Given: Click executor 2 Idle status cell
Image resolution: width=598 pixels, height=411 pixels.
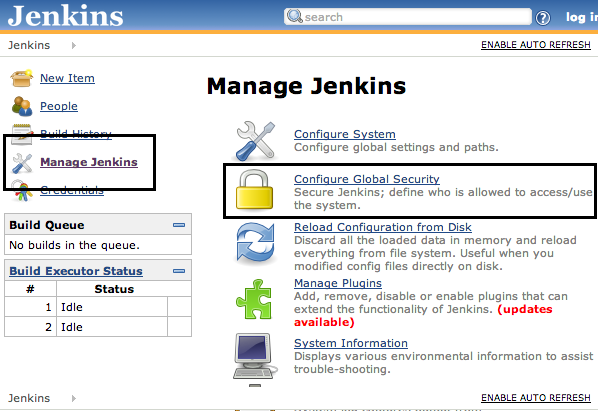Looking at the screenshot, I should click(x=112, y=327).
